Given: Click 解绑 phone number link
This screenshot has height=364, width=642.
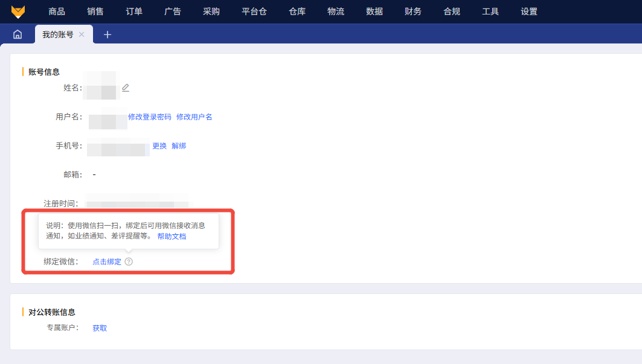Looking at the screenshot, I should (x=179, y=146).
